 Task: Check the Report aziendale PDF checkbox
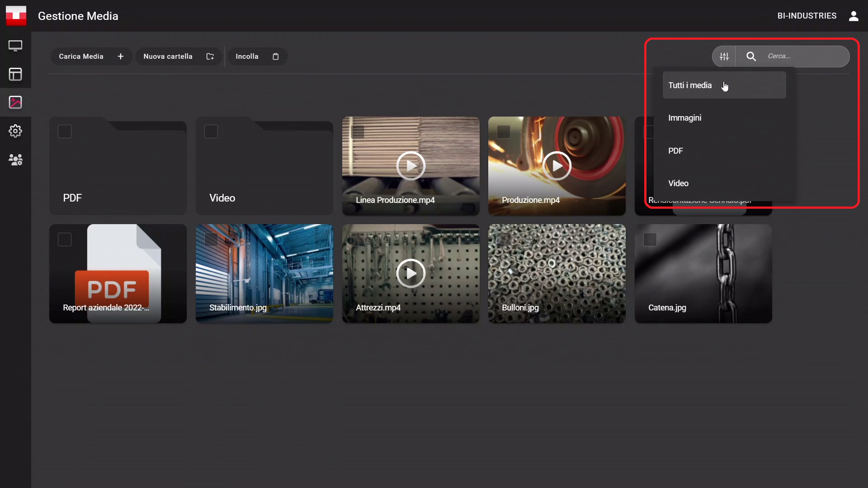pyautogui.click(x=65, y=239)
